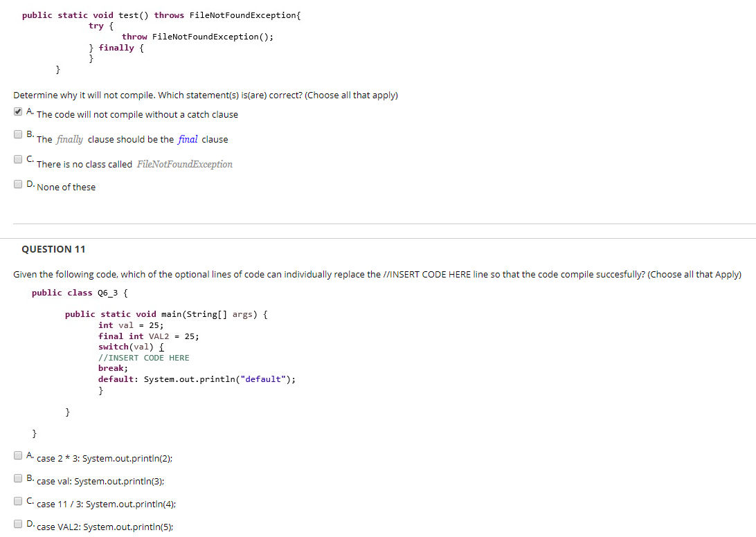Check option A 'case 2 * 3'
The height and width of the screenshot is (537, 756).
(17, 455)
